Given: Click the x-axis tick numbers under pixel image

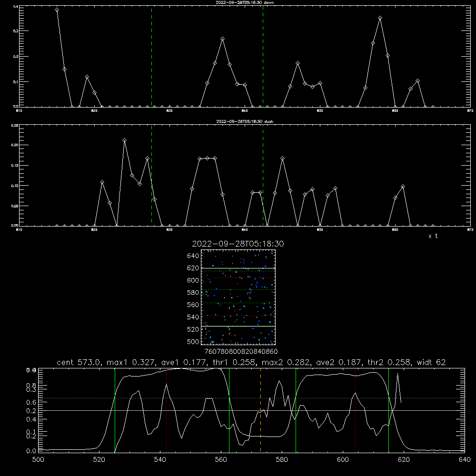Looking at the screenshot, I should click(x=241, y=351).
